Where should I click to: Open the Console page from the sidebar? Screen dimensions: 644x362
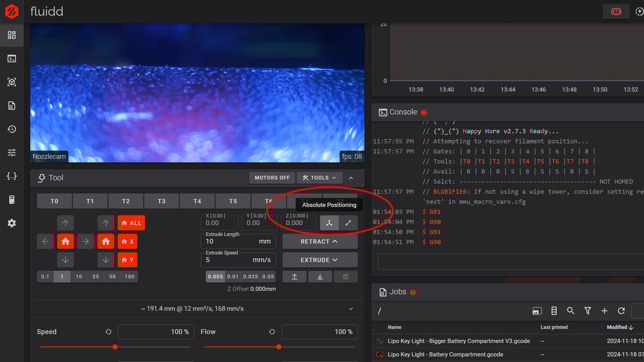(x=11, y=58)
